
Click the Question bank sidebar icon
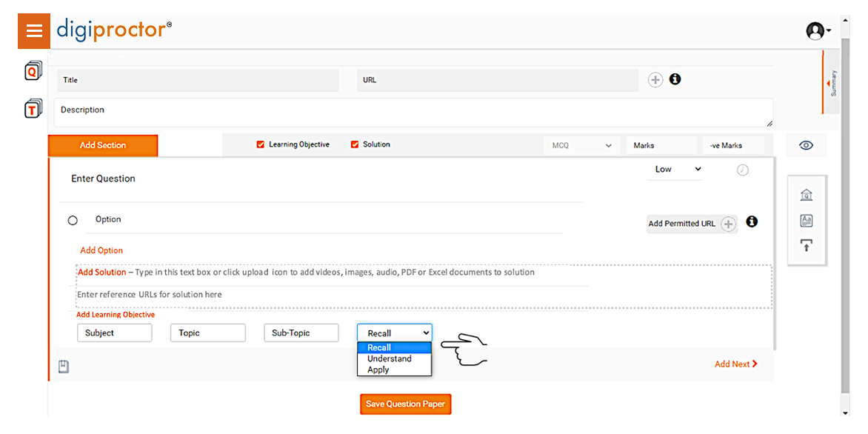(x=33, y=72)
